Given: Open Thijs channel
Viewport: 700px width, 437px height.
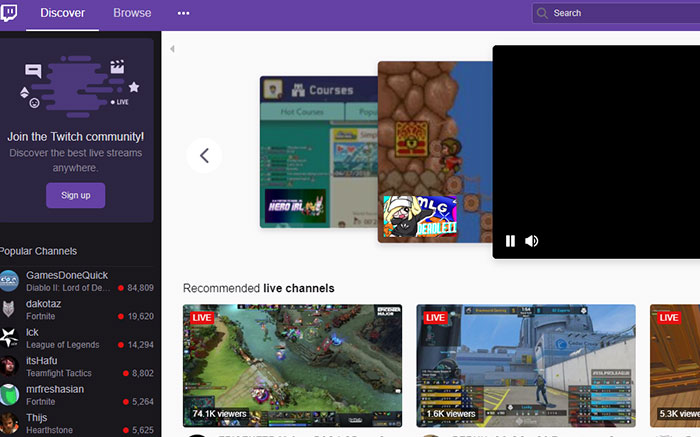Looking at the screenshot, I should [77, 424].
